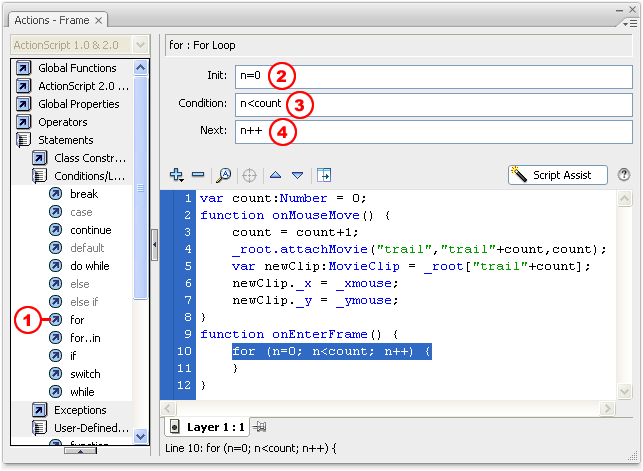Image resolution: width=643 pixels, height=471 pixels.
Task: Move the selected statement down with the down arrow
Action: [x=297, y=174]
